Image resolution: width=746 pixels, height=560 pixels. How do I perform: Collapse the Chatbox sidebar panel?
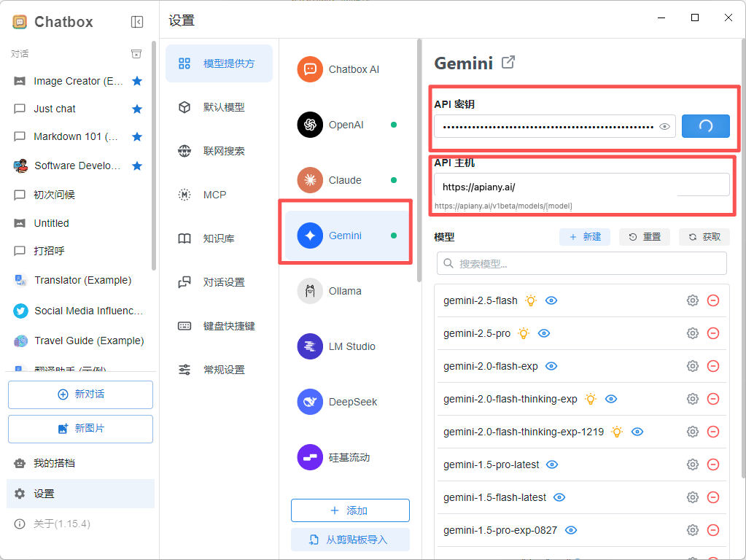pos(137,22)
